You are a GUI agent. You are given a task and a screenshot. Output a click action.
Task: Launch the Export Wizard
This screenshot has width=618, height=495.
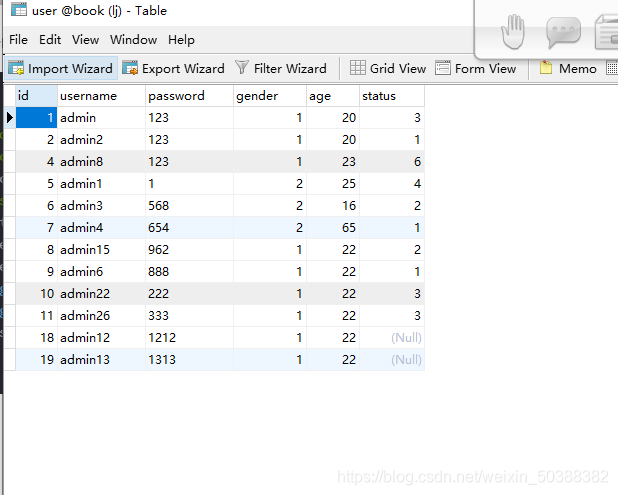[x=173, y=69]
